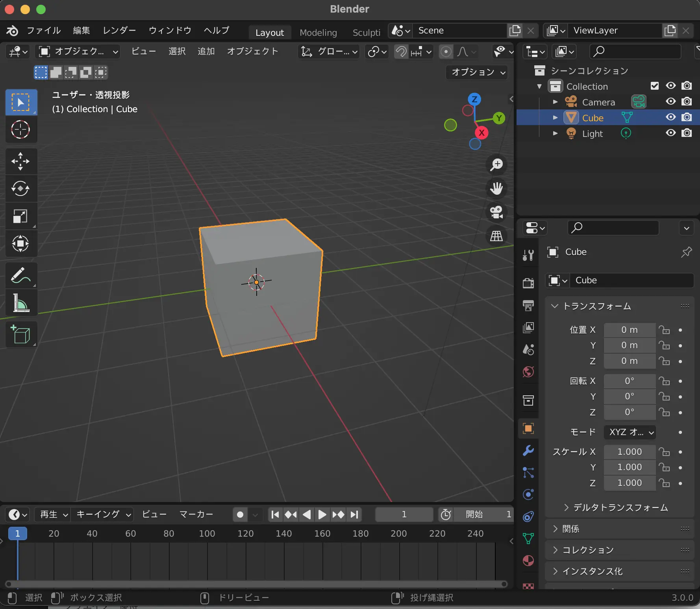The height and width of the screenshot is (609, 700).
Task: Switch perspective/orthographic with grid icon
Action: tap(496, 236)
